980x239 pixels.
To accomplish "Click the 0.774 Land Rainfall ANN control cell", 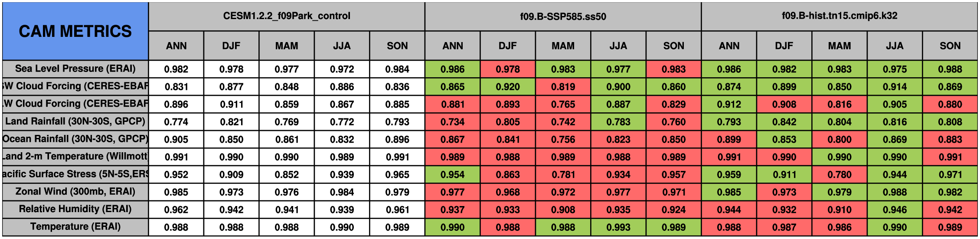I will tap(176, 122).
